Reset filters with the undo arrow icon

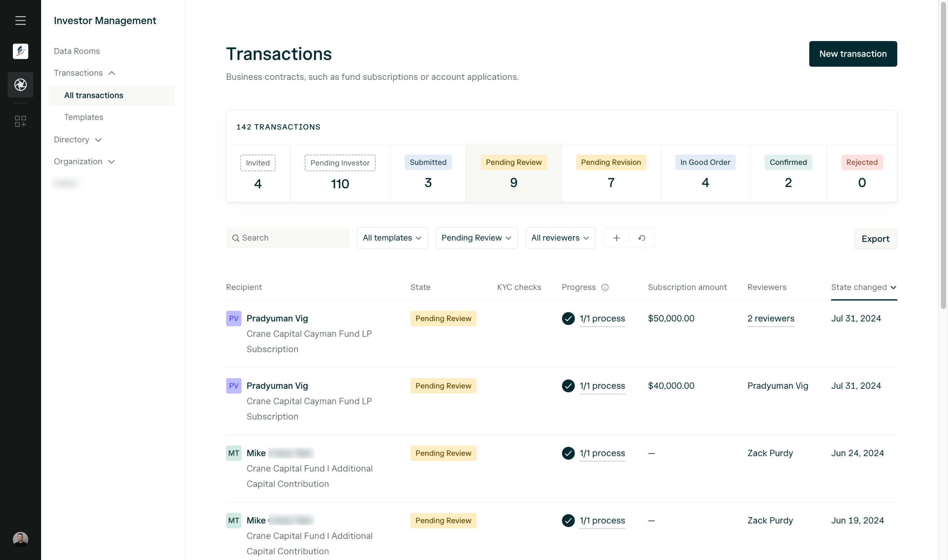point(642,238)
